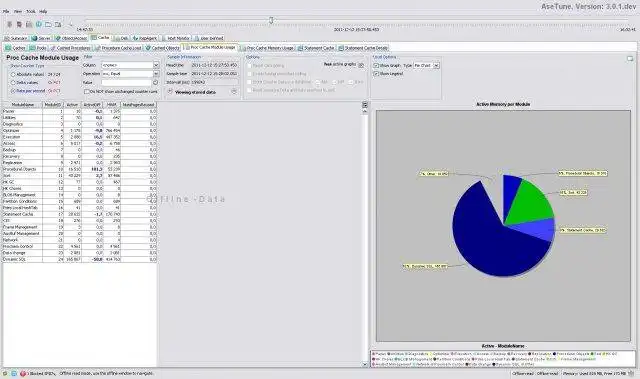The width and height of the screenshot is (640, 379).
Task: Switch to the Summary tab
Action: click(x=16, y=38)
